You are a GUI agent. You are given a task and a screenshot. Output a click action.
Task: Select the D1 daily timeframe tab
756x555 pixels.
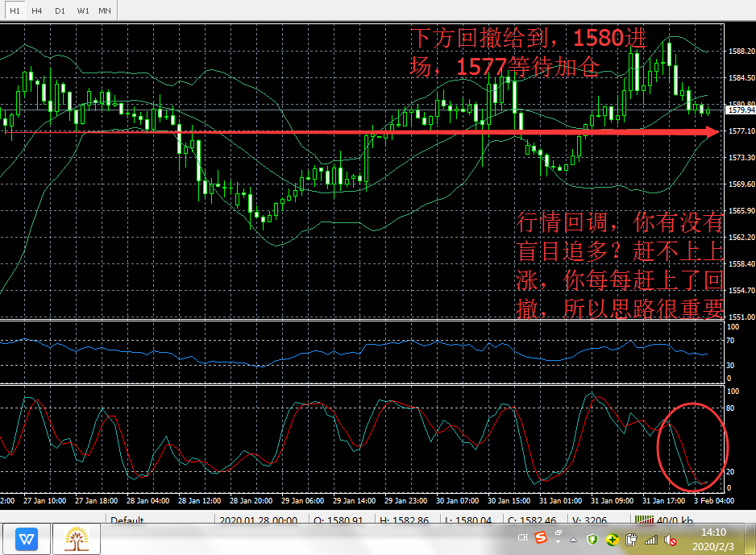tap(60, 10)
